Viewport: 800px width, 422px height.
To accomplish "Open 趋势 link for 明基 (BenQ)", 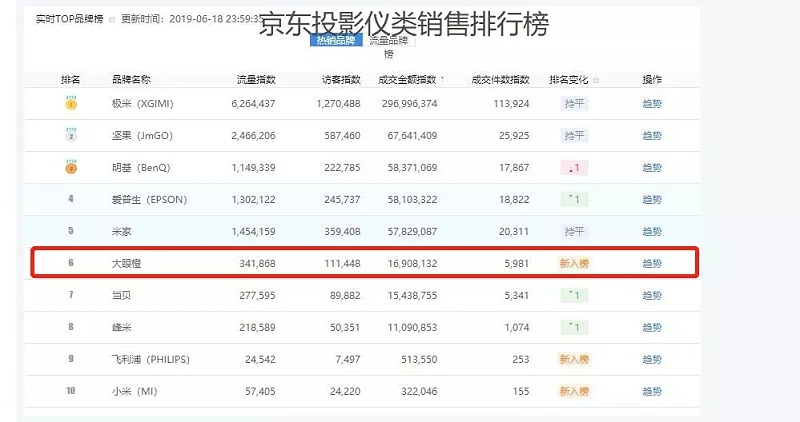I will (652, 167).
